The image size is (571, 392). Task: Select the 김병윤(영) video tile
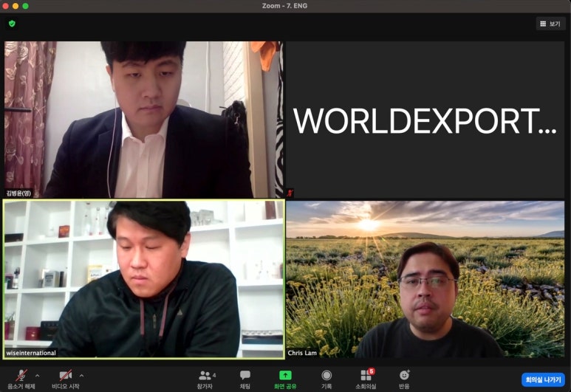[143, 120]
